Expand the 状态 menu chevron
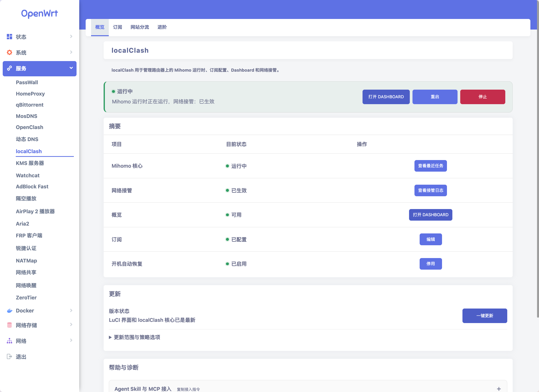This screenshot has width=539, height=392. pyautogui.click(x=71, y=36)
